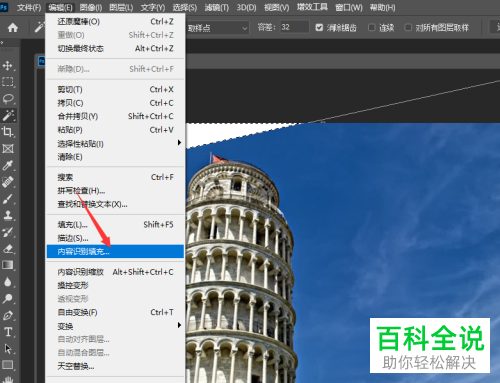Toggle the 消除锯齿 anti-alias checkbox
Viewport: 500px width, 383px height.
[319, 28]
